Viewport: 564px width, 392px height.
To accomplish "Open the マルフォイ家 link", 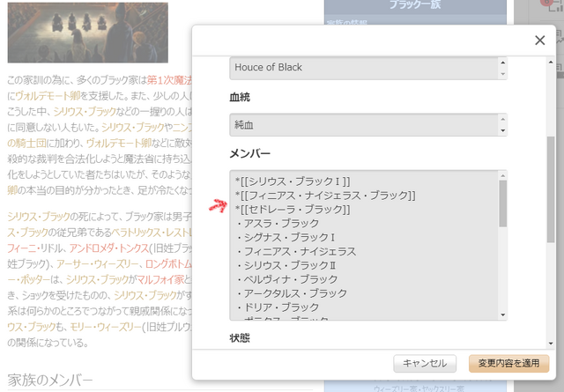I will click(x=160, y=279).
